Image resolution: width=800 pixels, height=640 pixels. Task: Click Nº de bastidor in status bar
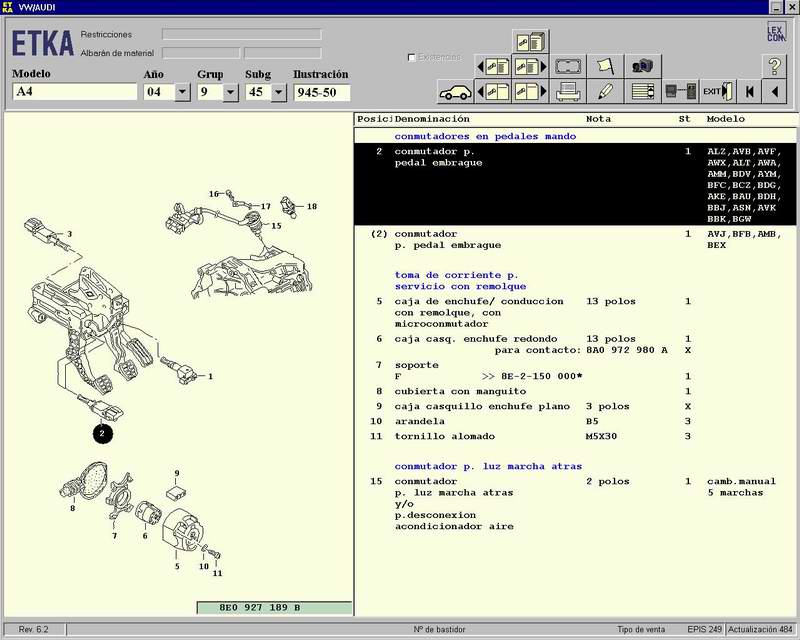point(439,630)
